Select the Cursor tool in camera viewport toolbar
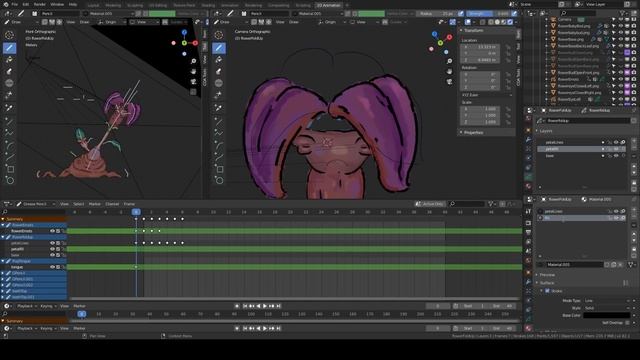 (219, 35)
